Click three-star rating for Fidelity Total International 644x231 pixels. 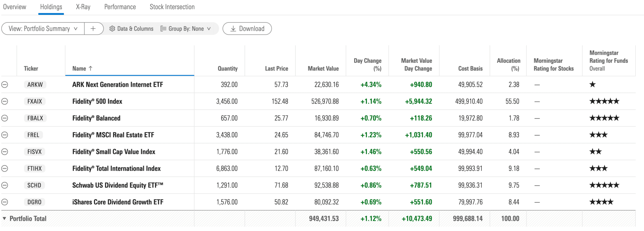pos(598,168)
